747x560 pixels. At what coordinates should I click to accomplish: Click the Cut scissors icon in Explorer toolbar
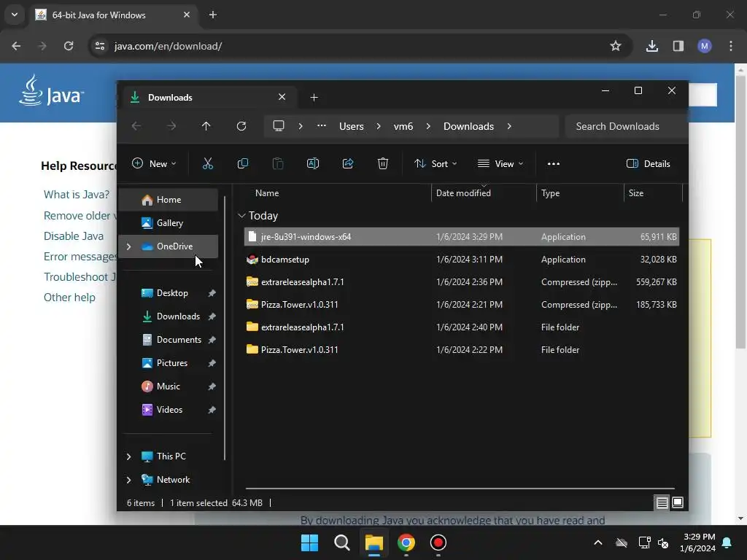(208, 164)
